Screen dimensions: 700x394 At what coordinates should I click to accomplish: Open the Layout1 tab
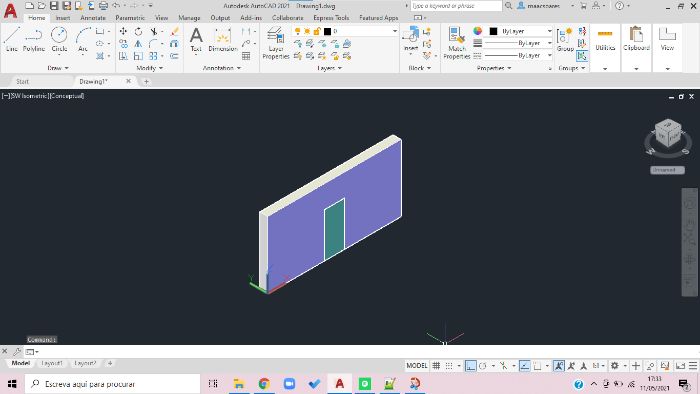(52, 363)
